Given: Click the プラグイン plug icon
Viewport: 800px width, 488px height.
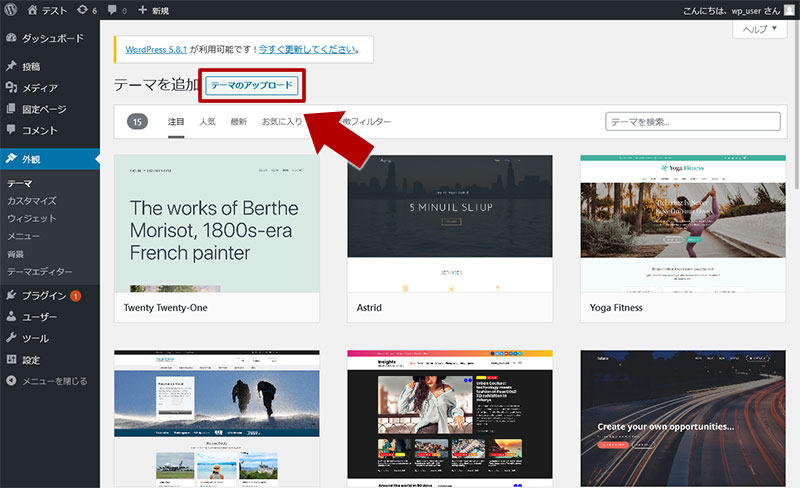Looking at the screenshot, I should point(11,295).
